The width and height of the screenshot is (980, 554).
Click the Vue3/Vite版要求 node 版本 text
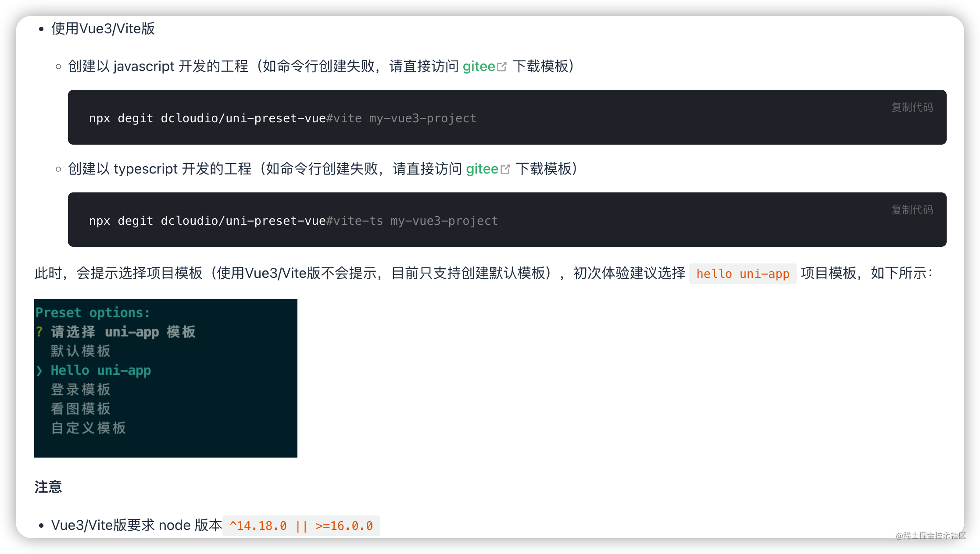(x=136, y=526)
